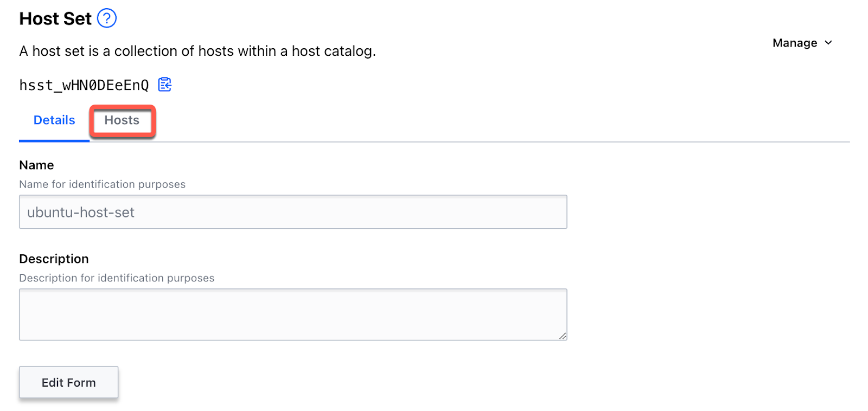
Task: Click the Name field label
Action: tap(36, 165)
